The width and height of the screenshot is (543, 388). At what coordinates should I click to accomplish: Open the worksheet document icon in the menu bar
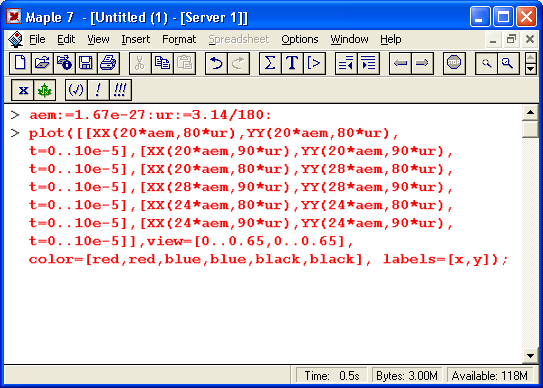point(16,39)
